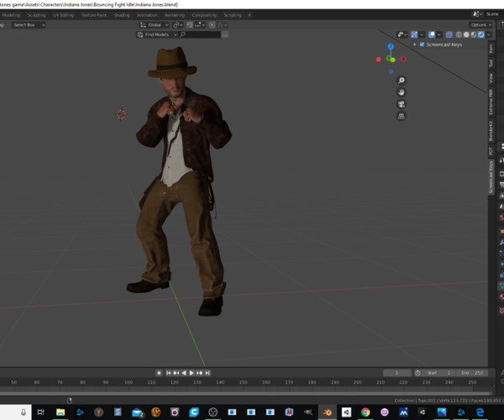Viewport: 504px width, 420px height.
Task: Open pivot point dropdown
Action: point(178,24)
